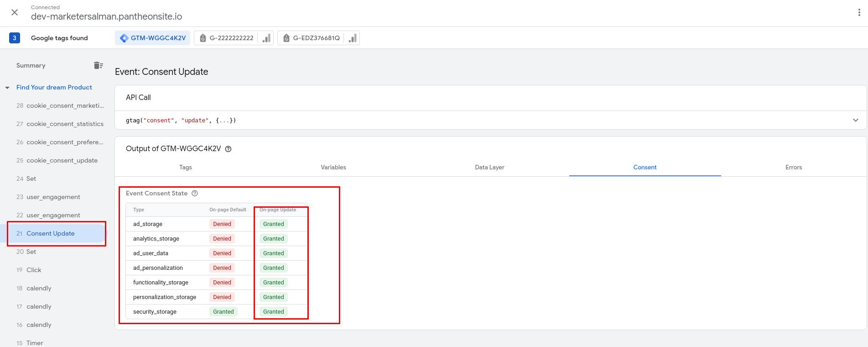The width and height of the screenshot is (868, 347).
Task: Open event 25 cookie_consent_update
Action: 62,160
